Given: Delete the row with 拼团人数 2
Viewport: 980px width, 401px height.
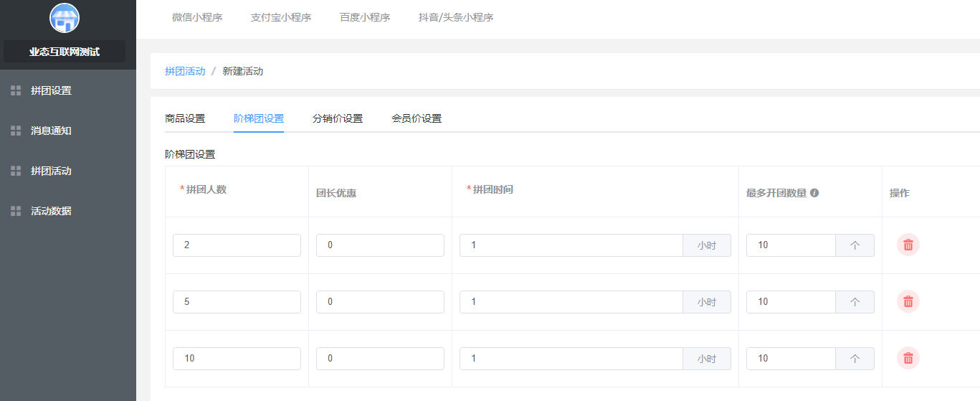Looking at the screenshot, I should [908, 245].
